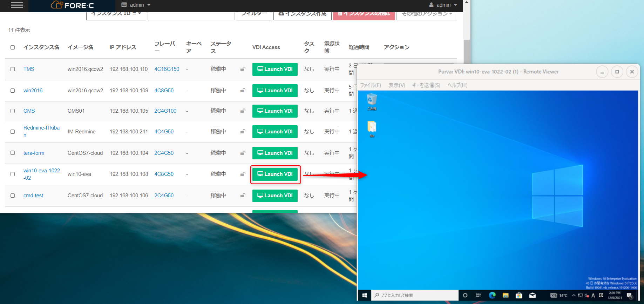Viewport: 644px width, 304px height.
Task: Open the CMS instance link
Action: tap(29, 111)
